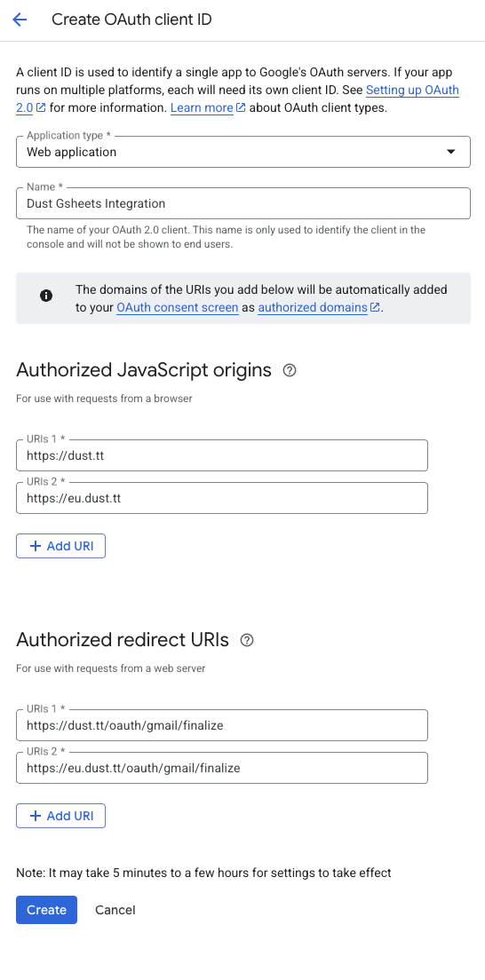Open the Application type dropdown
This screenshot has height=980, width=485.
click(x=242, y=152)
